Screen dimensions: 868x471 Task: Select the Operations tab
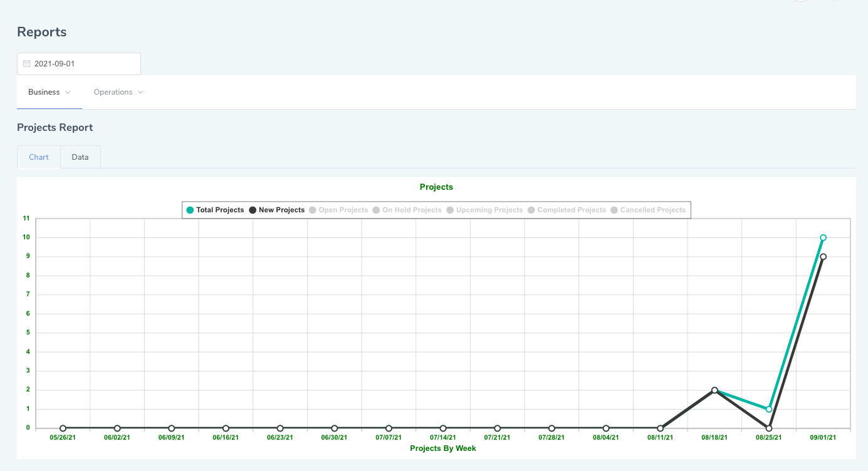tap(118, 92)
